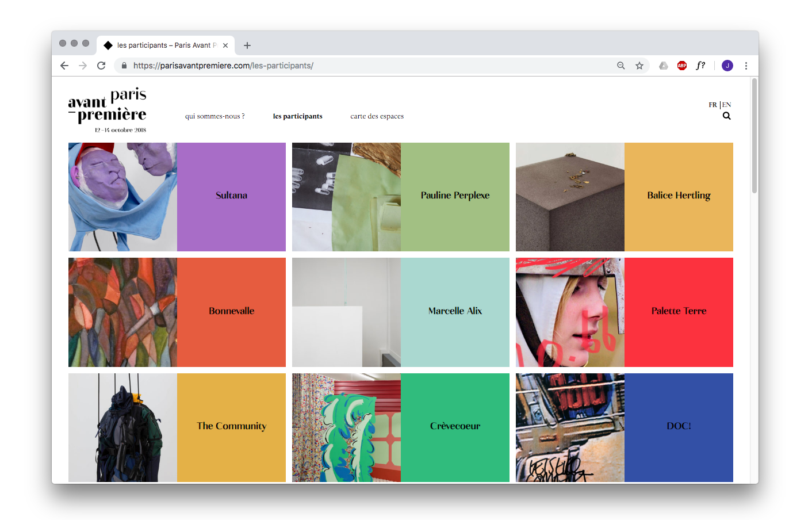Open the purple Sultana tile
This screenshot has width=812, height=520.
coord(231,196)
